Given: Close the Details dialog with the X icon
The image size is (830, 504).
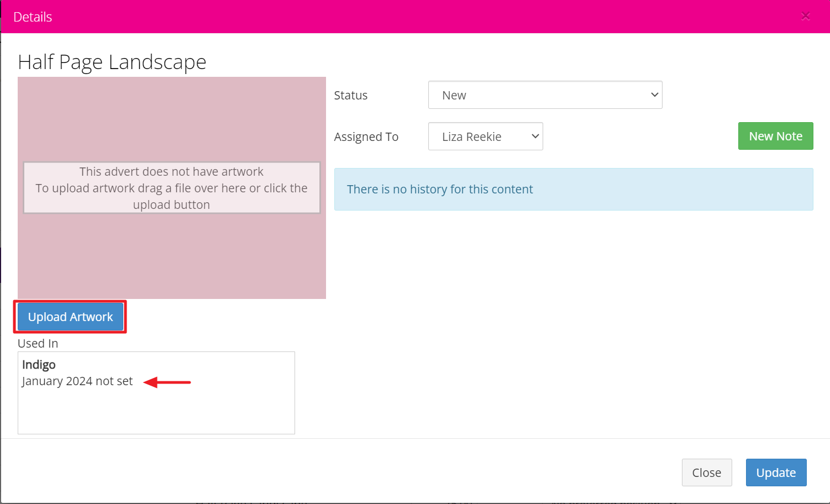Looking at the screenshot, I should [806, 17].
